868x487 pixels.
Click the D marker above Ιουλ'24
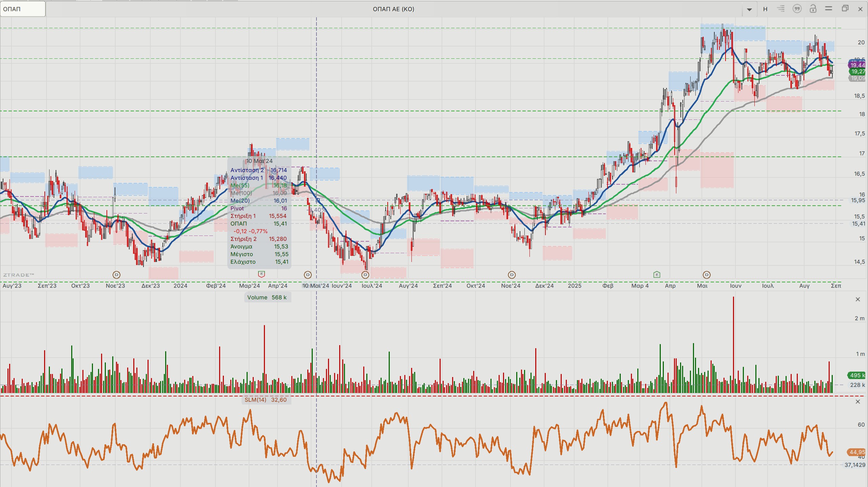[x=365, y=275]
